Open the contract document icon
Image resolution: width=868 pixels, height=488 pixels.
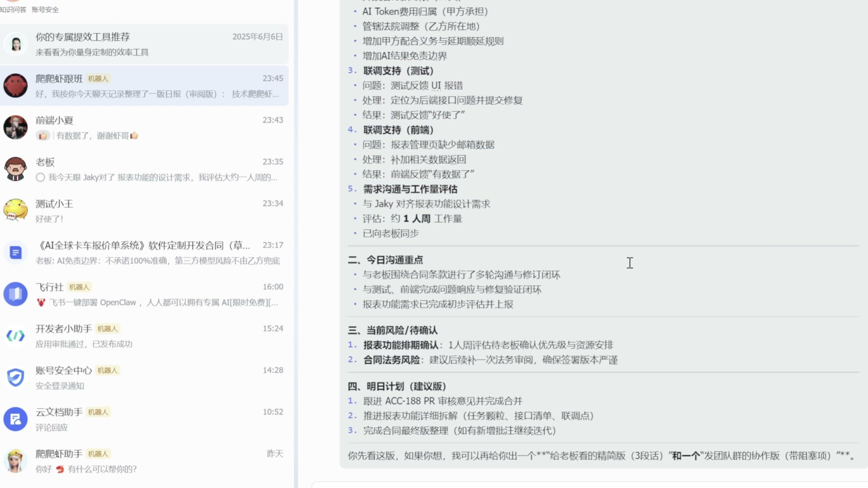pos(16,252)
